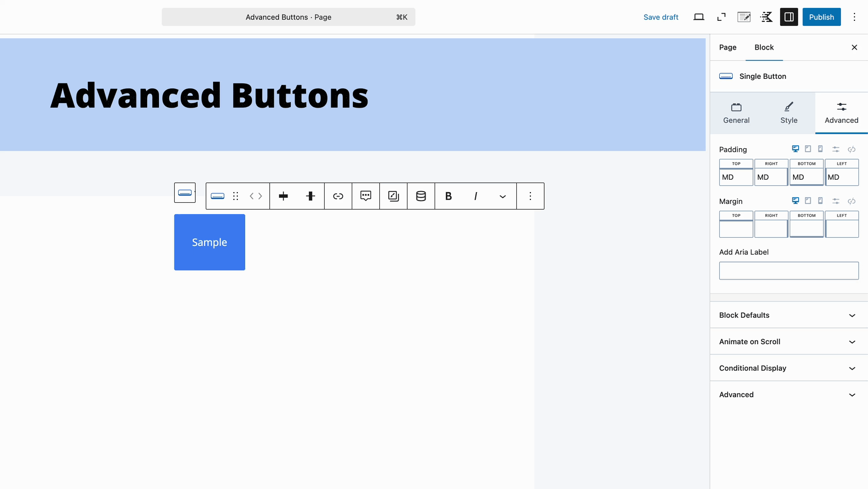Open dynamic content options via database icon
Screen dimensions: 868x489
click(421, 196)
